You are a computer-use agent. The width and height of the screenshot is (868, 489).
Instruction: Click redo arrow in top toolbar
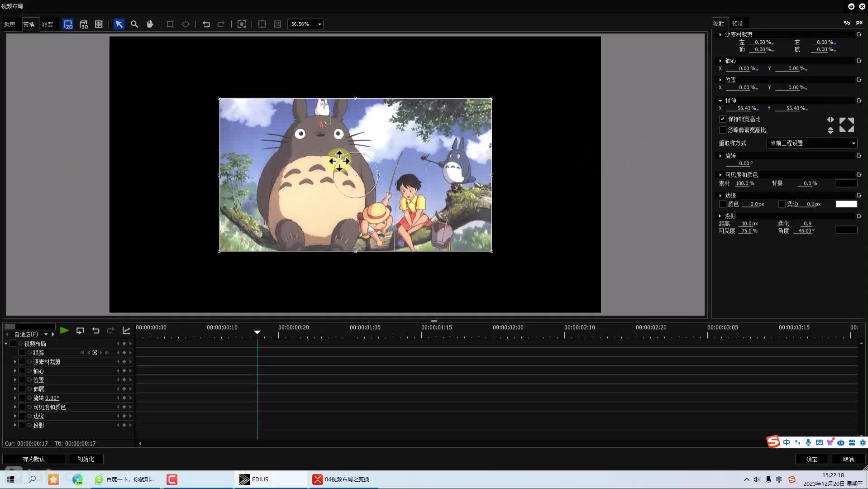(221, 24)
